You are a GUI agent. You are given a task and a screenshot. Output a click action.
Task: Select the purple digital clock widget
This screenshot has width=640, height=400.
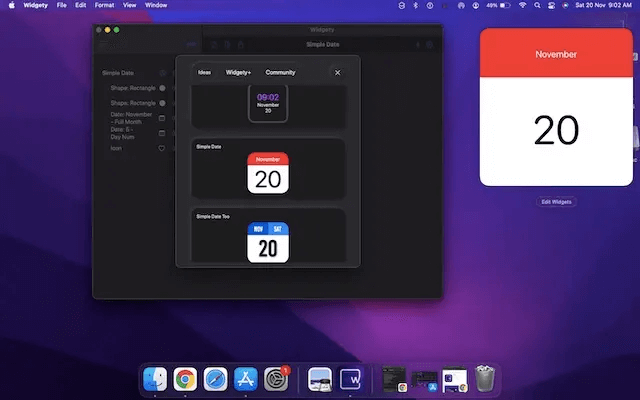coord(267,103)
